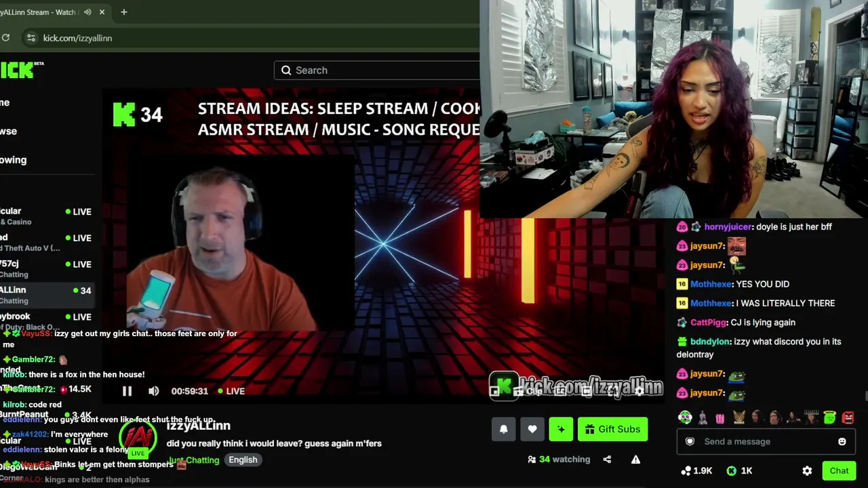The height and width of the screenshot is (488, 868).
Task: Click username CattPigg in chat
Action: click(709, 323)
